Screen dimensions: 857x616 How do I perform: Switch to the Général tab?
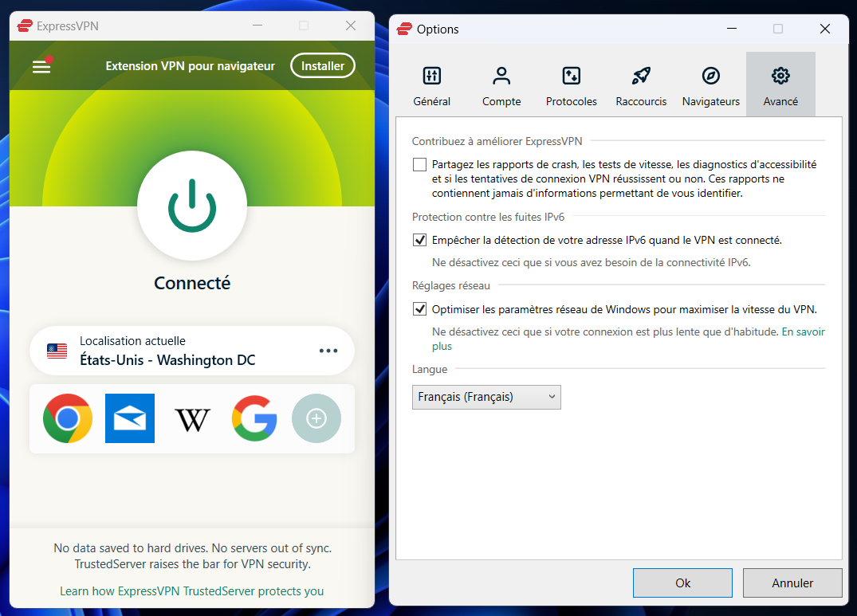click(432, 86)
